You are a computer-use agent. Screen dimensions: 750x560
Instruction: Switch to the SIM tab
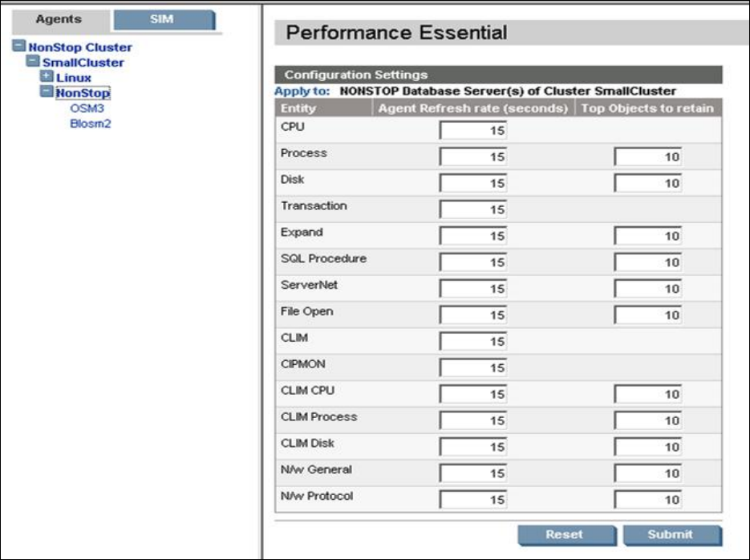[163, 20]
